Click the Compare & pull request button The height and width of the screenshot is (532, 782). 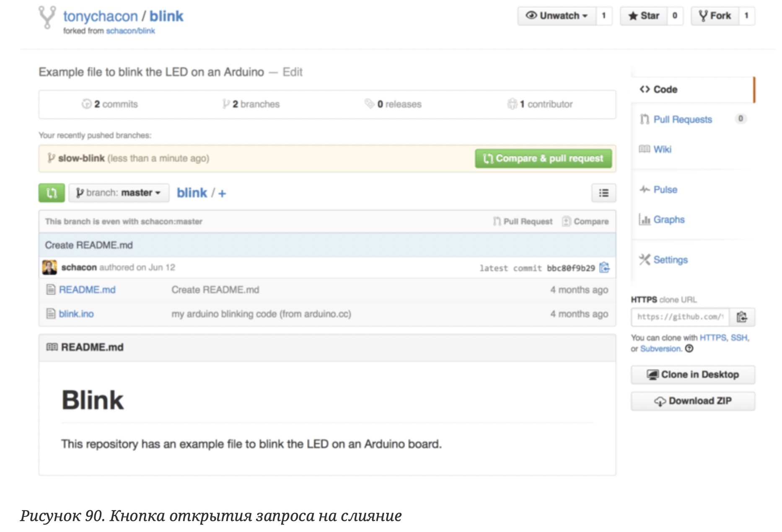[x=543, y=158]
